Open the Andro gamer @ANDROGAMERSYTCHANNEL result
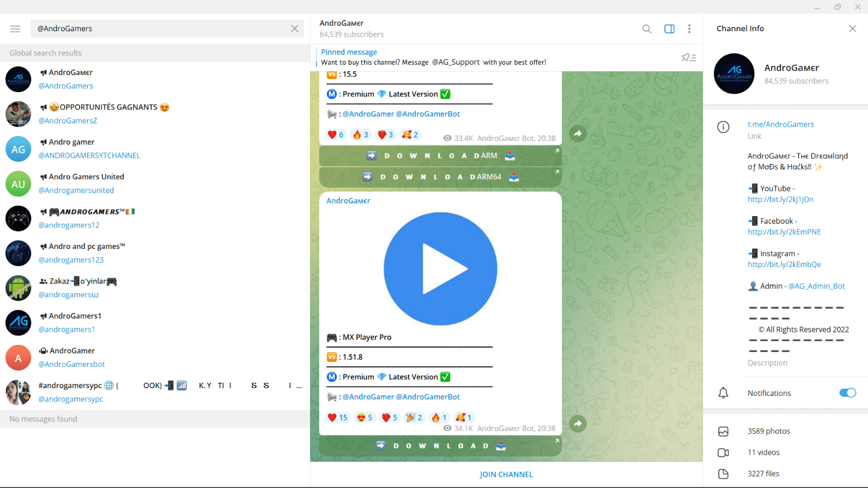 pyautogui.click(x=155, y=149)
